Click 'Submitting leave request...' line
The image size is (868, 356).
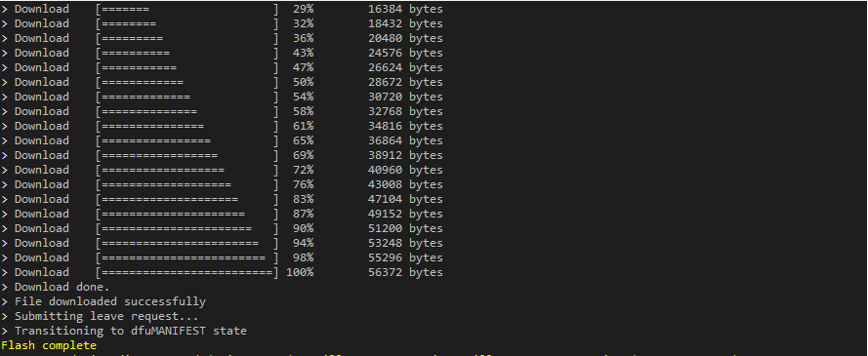[x=101, y=317]
